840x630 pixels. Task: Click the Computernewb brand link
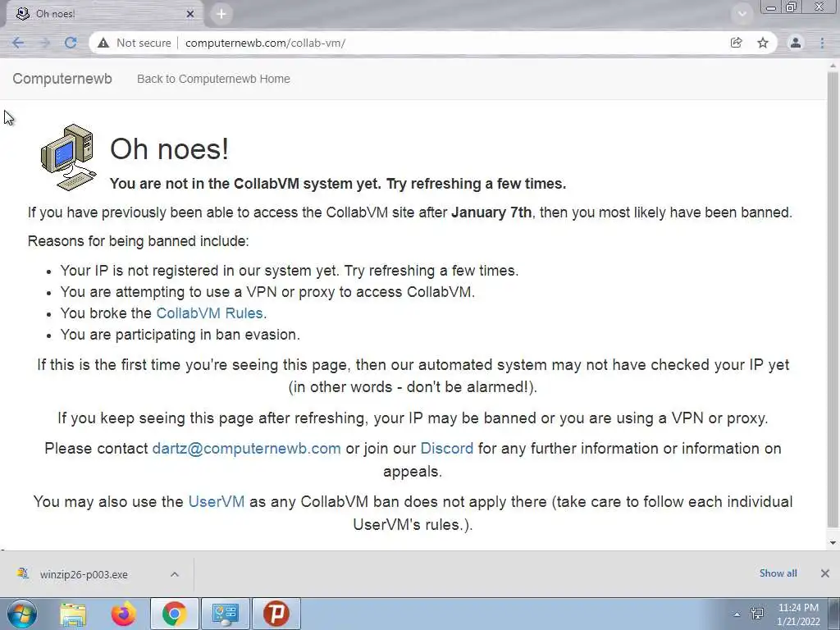[x=62, y=79]
